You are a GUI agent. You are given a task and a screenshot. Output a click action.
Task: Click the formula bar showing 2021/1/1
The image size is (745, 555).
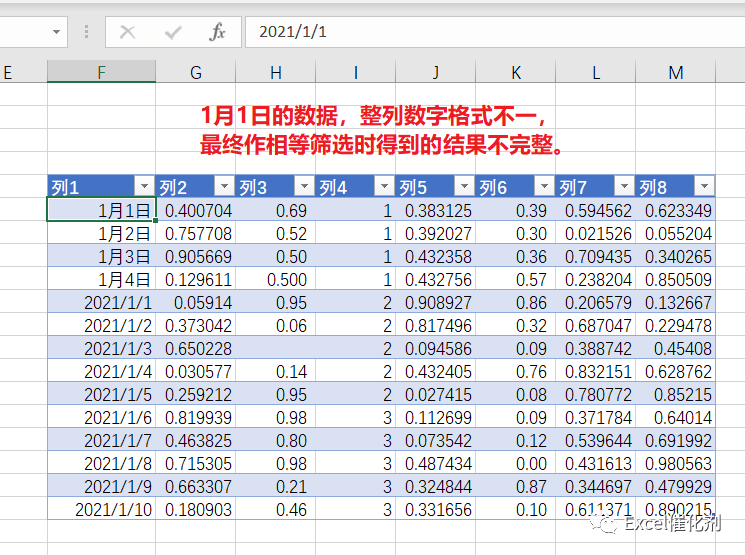click(495, 32)
